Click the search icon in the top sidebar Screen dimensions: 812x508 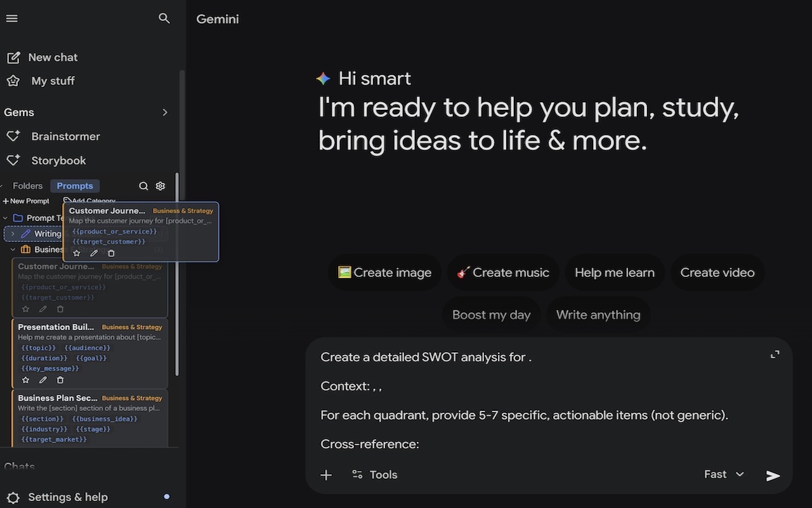164,18
